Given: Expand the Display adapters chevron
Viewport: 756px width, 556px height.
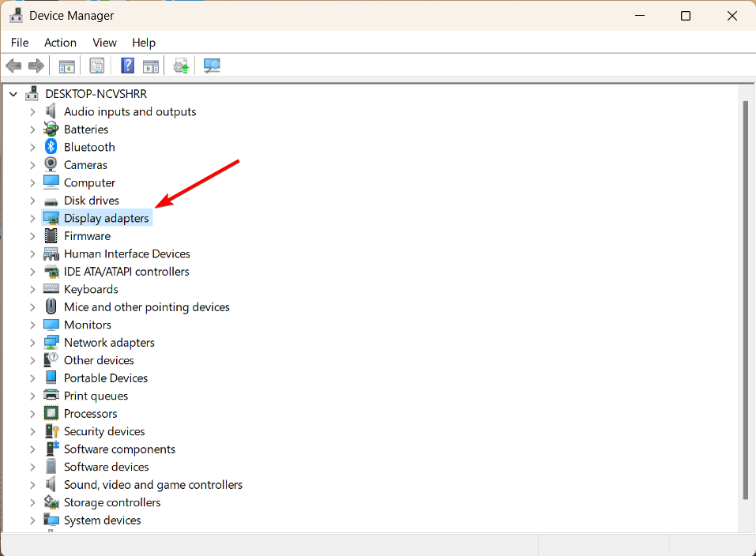Looking at the screenshot, I should pos(32,218).
